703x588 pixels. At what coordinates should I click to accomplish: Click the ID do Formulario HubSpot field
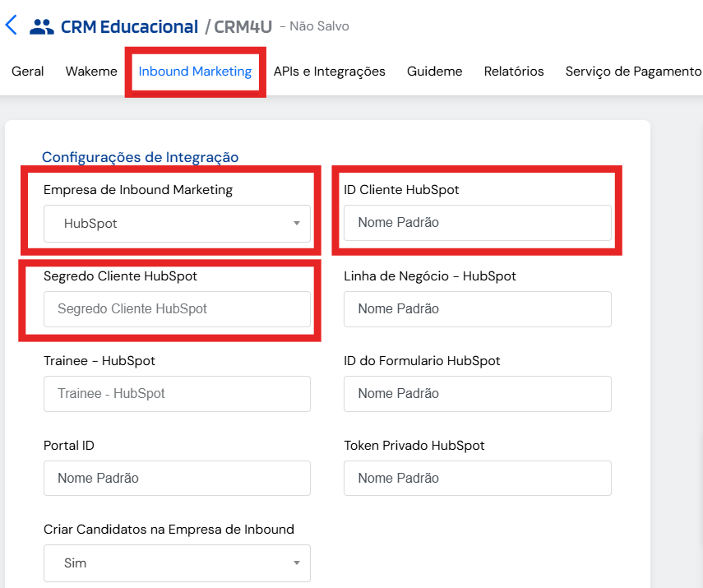(x=478, y=394)
